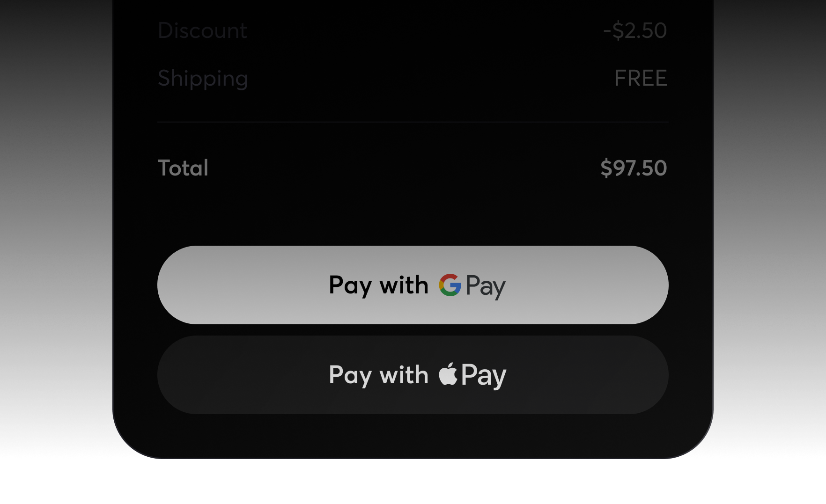
Task: Select the Total label
Action: [x=183, y=168]
